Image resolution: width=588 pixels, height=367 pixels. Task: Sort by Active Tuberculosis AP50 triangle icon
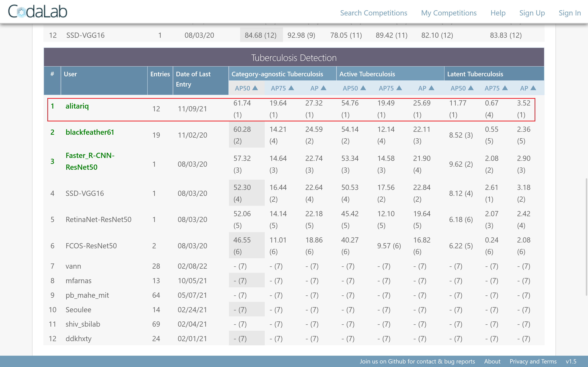click(363, 88)
